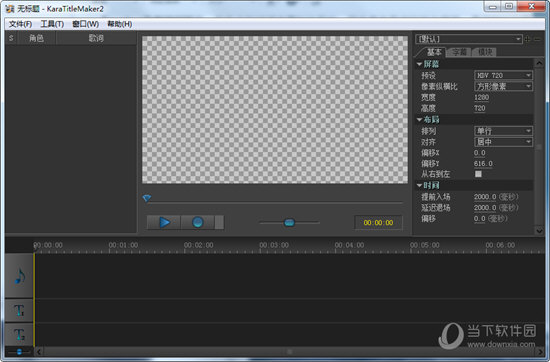The width and height of the screenshot is (550, 362).
Task: Collapse the 屏幕 section
Action: [x=419, y=64]
